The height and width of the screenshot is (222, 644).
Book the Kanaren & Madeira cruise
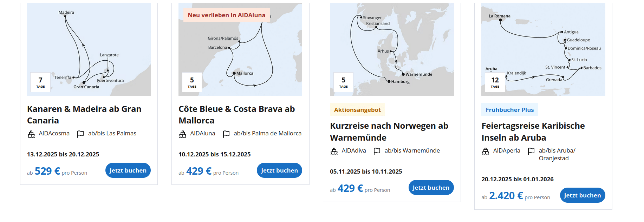pyautogui.click(x=128, y=170)
